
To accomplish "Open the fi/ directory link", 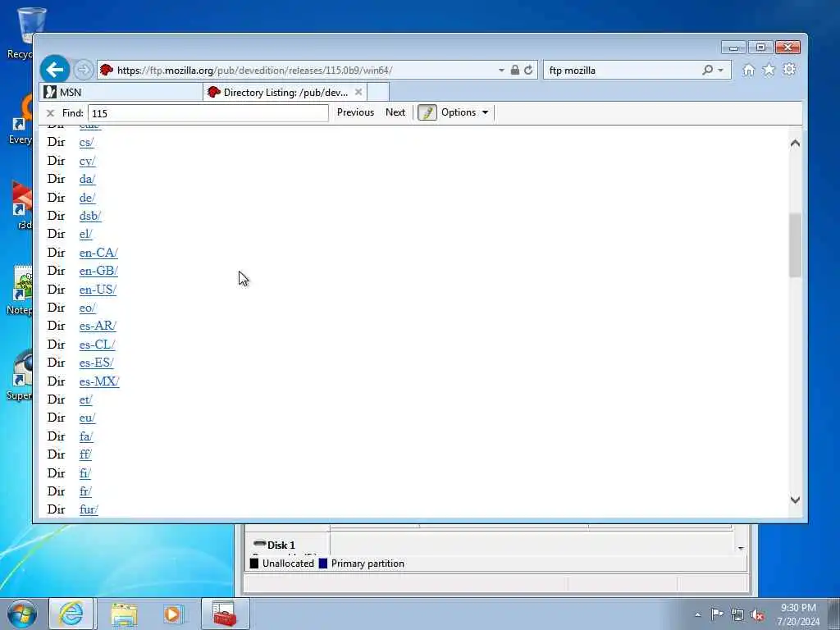I will coord(84,473).
